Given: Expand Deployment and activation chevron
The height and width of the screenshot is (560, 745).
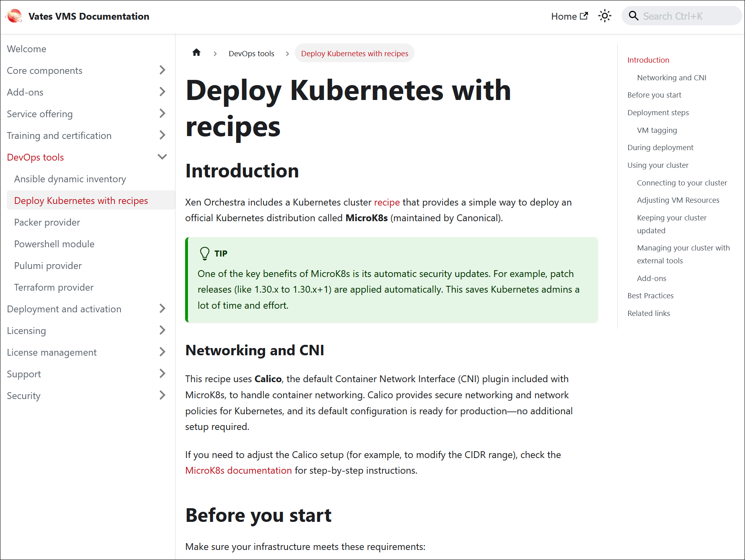Looking at the screenshot, I should [162, 309].
